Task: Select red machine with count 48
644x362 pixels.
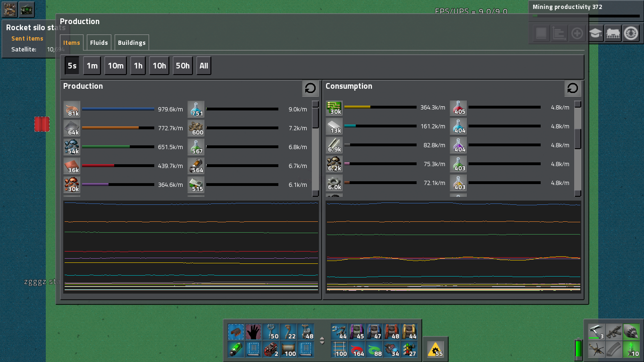Action: (x=392, y=331)
